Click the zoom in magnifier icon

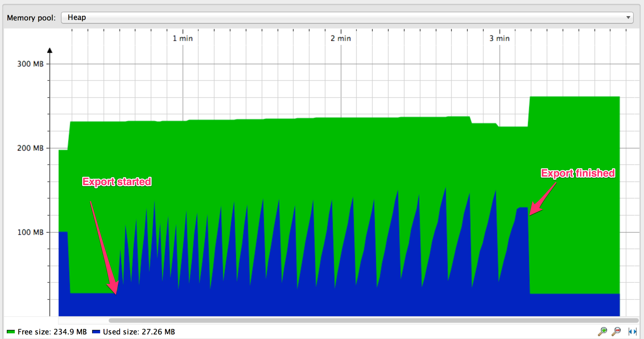coord(603,331)
